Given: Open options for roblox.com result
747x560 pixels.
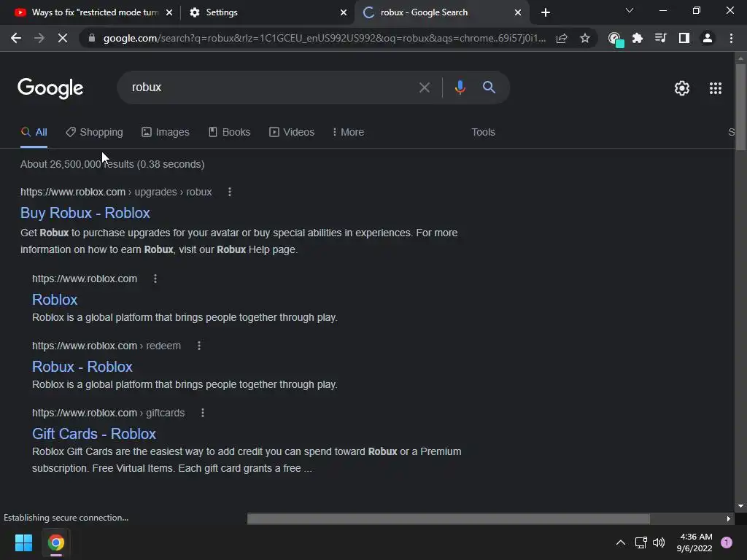Looking at the screenshot, I should [x=155, y=279].
